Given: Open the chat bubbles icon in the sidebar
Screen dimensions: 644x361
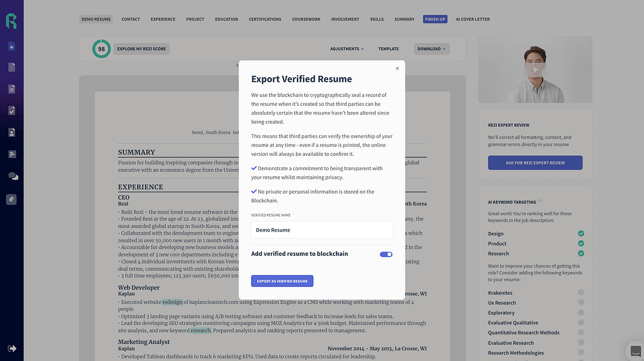Looking at the screenshot, I should (13, 176).
